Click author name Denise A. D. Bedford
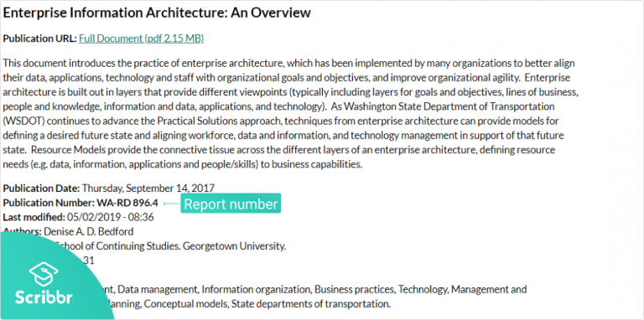The height and width of the screenshot is (320, 644). pyautogui.click(x=89, y=231)
